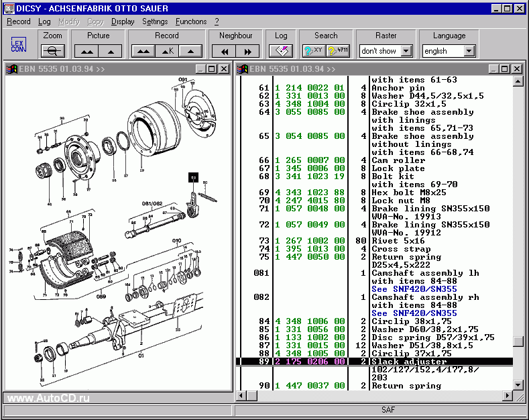
Task: Select row 082 Camshaft assembly rh
Action: coord(375,297)
